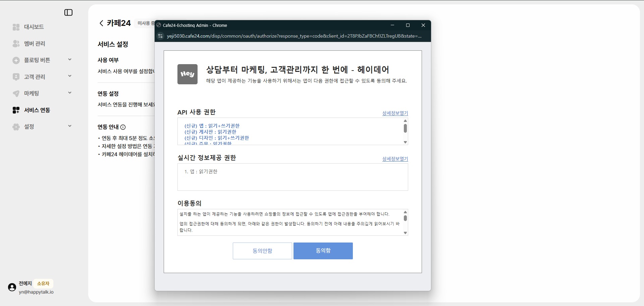Click (신규) 게시판 : 읽기권한 entry
The image size is (644, 306).
click(210, 132)
